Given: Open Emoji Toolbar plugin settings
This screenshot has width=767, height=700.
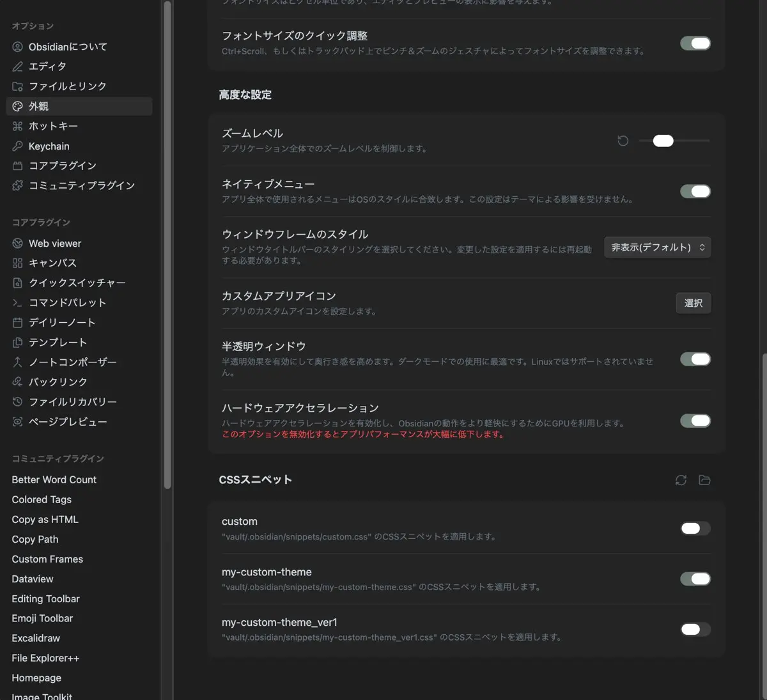Looking at the screenshot, I should 79,618.
